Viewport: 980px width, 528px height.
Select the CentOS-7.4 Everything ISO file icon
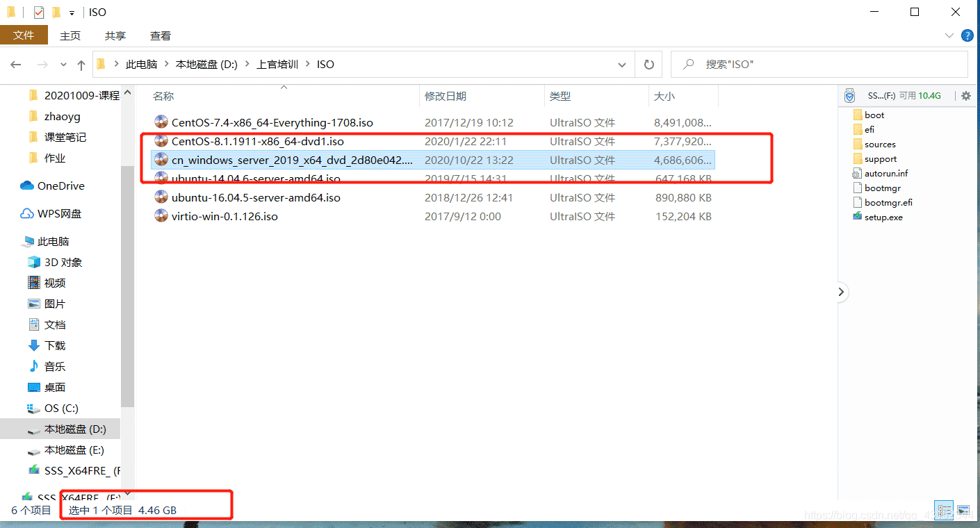161,123
